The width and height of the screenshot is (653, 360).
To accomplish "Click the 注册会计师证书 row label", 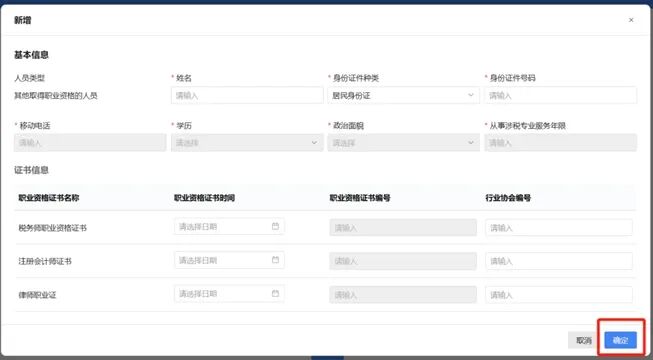I will [x=45, y=261].
